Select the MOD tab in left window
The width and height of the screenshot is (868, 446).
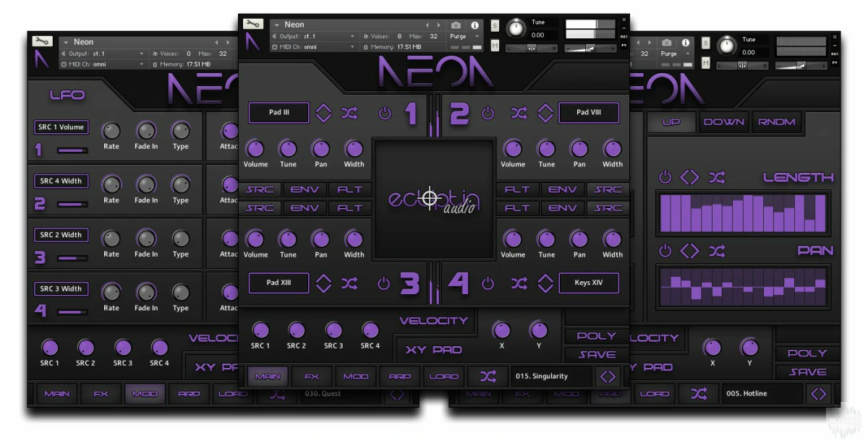pos(145,394)
